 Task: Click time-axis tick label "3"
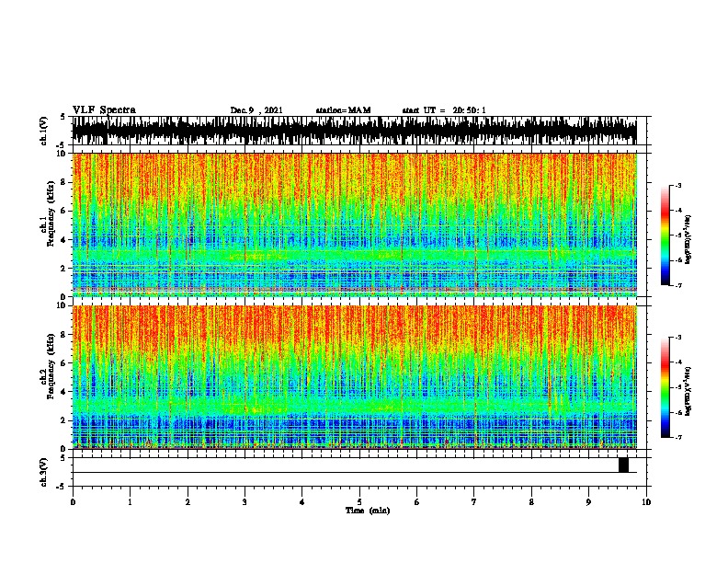(245, 502)
